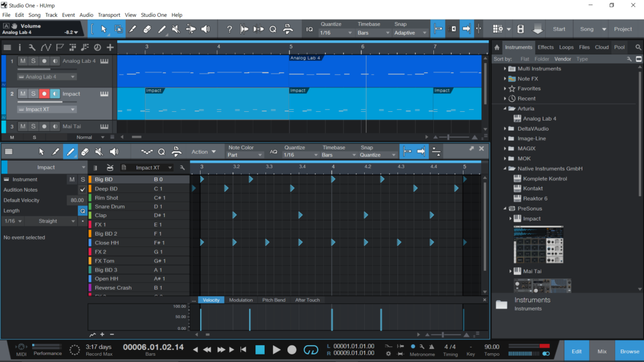Select Mute tool in the editor toolbar
This screenshot has height=362, width=644.
coord(99,152)
